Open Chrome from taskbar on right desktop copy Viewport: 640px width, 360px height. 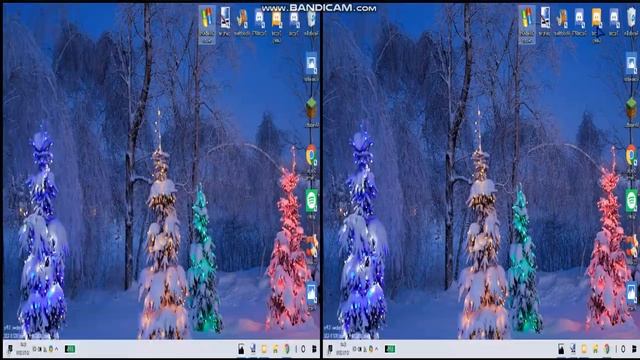coord(607,349)
